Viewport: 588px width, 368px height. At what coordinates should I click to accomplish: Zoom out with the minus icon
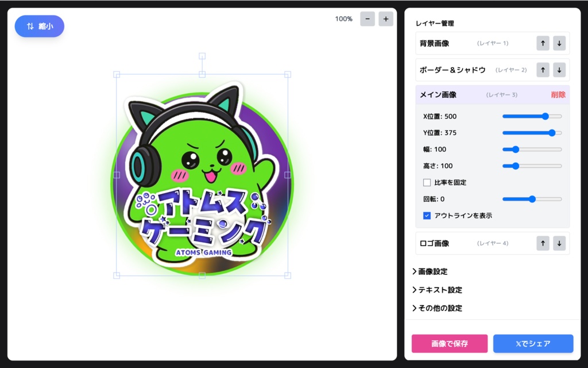click(x=367, y=18)
